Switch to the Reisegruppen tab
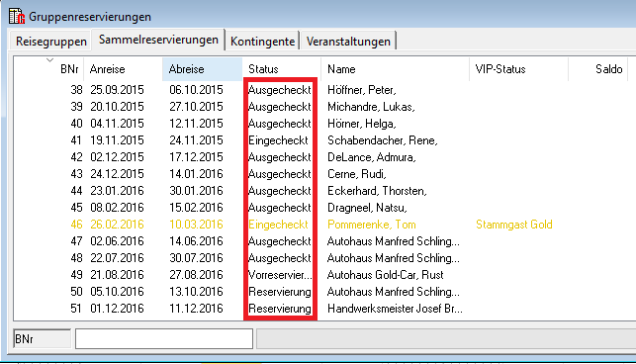The width and height of the screenshot is (636, 364). [x=50, y=42]
